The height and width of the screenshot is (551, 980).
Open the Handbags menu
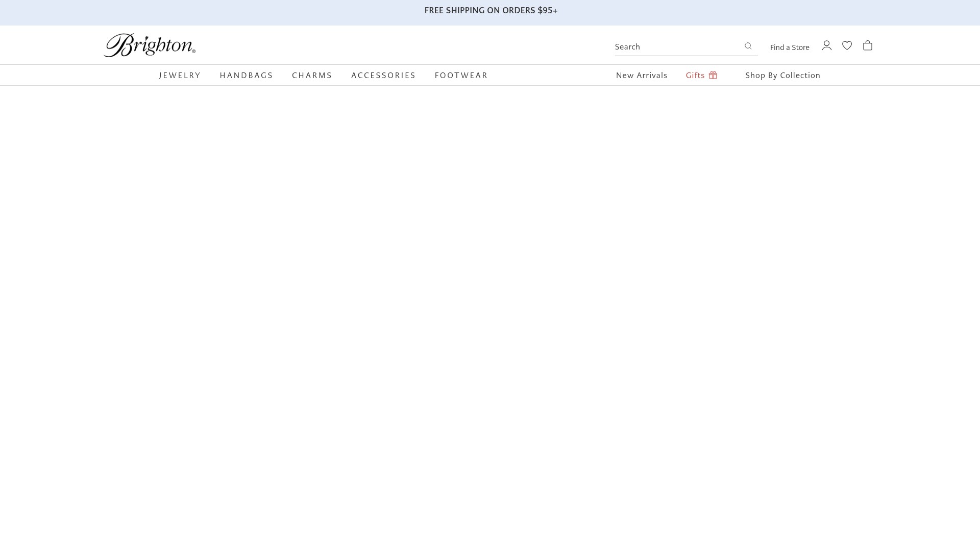tap(247, 76)
